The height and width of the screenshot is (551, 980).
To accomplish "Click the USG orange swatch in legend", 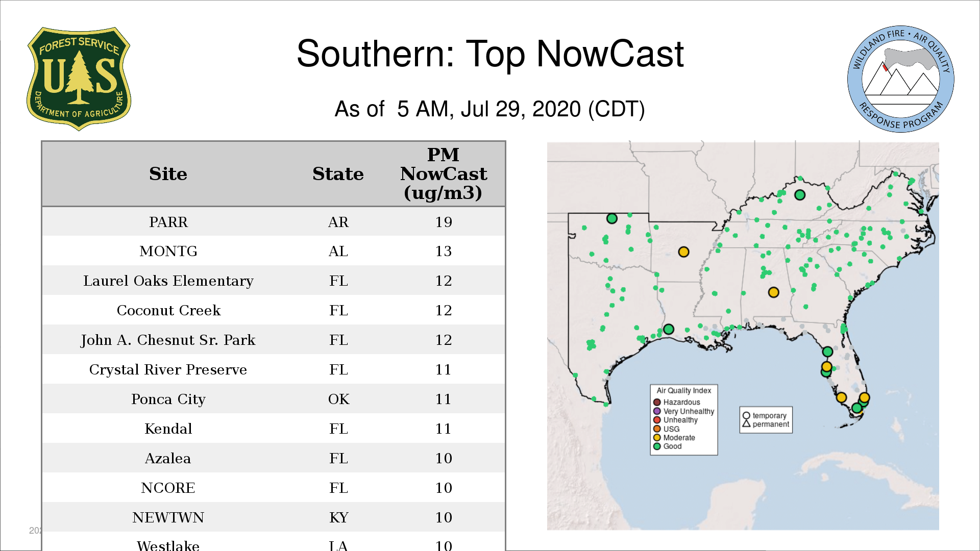I will click(x=657, y=429).
